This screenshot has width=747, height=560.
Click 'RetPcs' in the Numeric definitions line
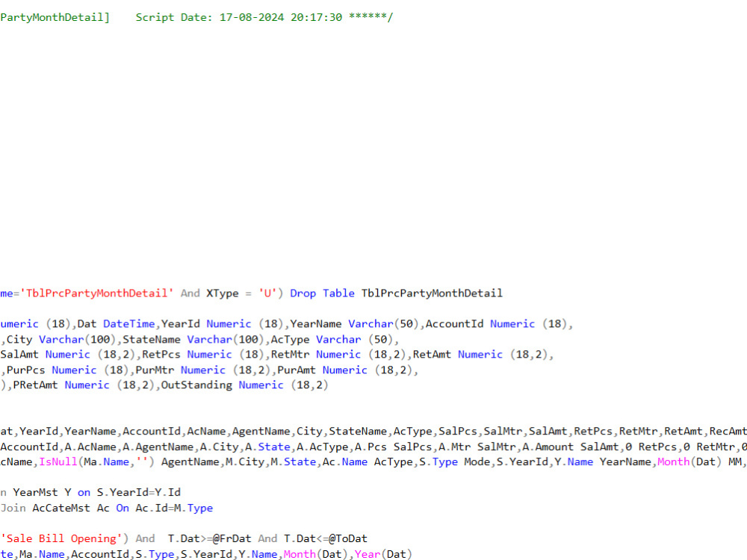[x=161, y=355]
